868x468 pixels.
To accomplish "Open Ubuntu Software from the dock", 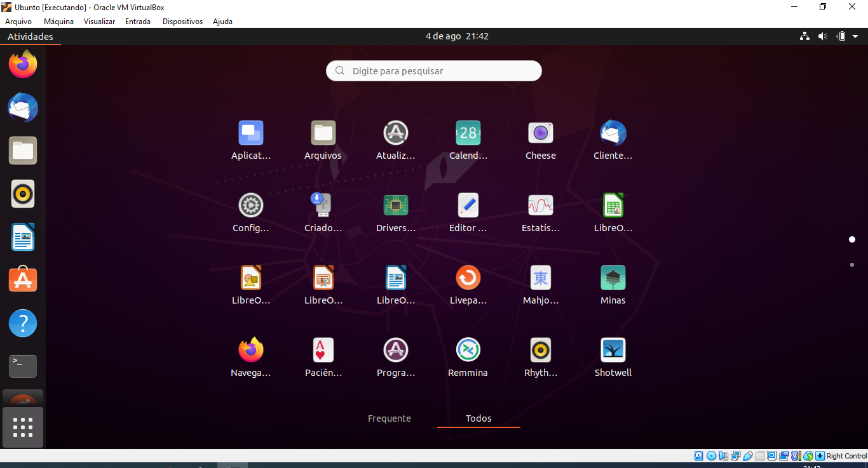I will [x=23, y=279].
